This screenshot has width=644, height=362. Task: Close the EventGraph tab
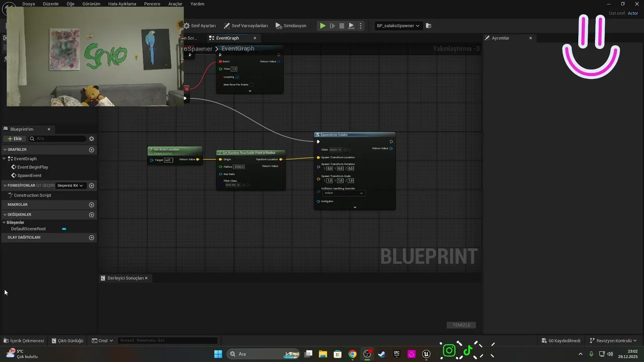255,38
